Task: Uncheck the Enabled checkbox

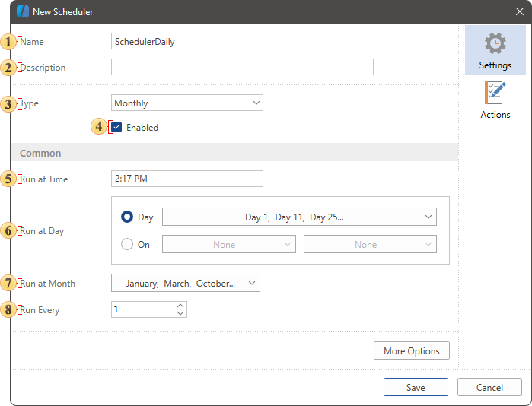Action: point(116,128)
